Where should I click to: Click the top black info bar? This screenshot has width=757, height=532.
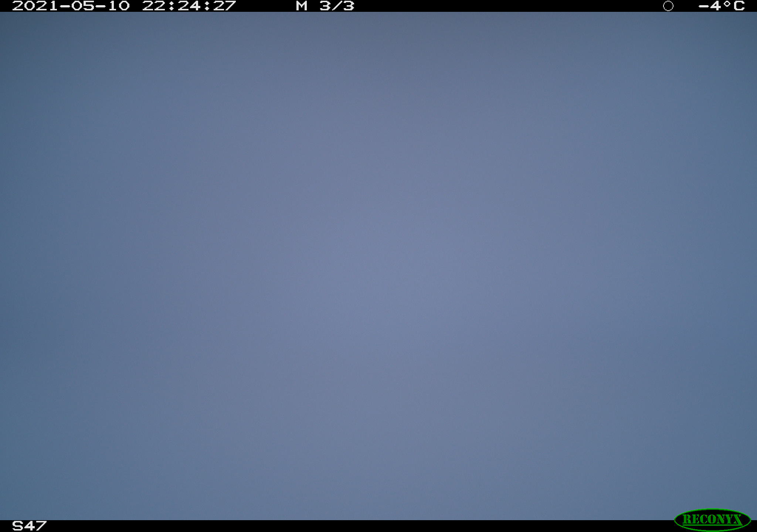point(378,6)
